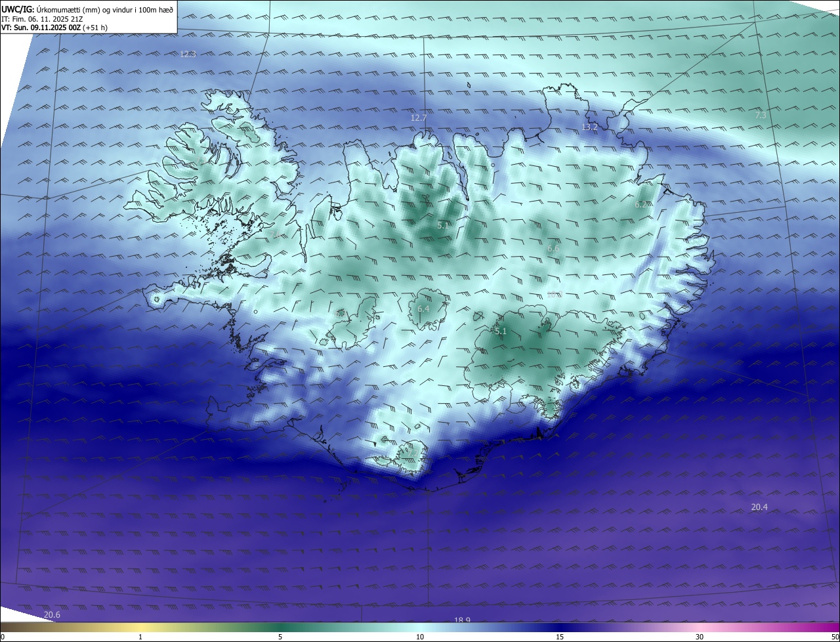
Task: Click the "12.3" value on the map
Action: [x=188, y=54]
